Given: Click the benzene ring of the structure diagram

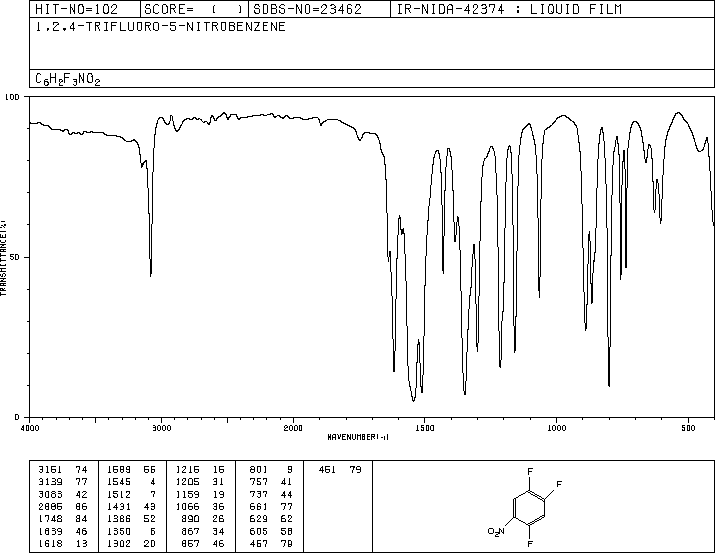Looking at the screenshot, I should click(529, 508).
